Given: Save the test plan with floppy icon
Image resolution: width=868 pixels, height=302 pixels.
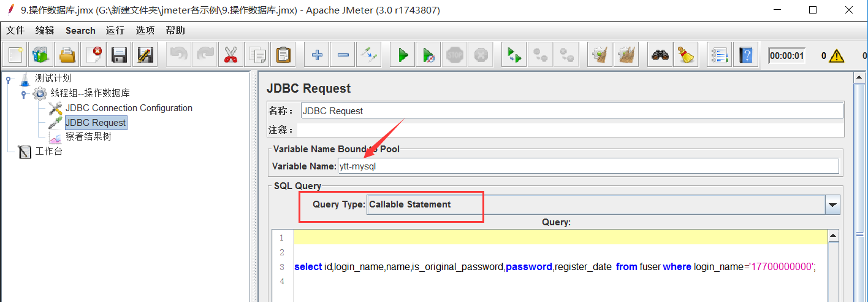Looking at the screenshot, I should [118, 55].
